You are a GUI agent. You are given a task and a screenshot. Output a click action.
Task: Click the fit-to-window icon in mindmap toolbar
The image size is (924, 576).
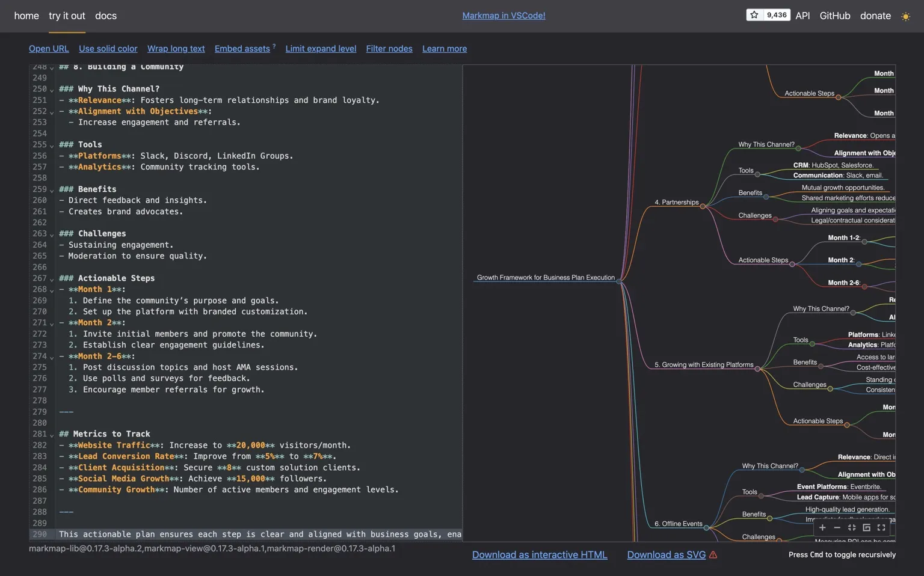(x=852, y=528)
